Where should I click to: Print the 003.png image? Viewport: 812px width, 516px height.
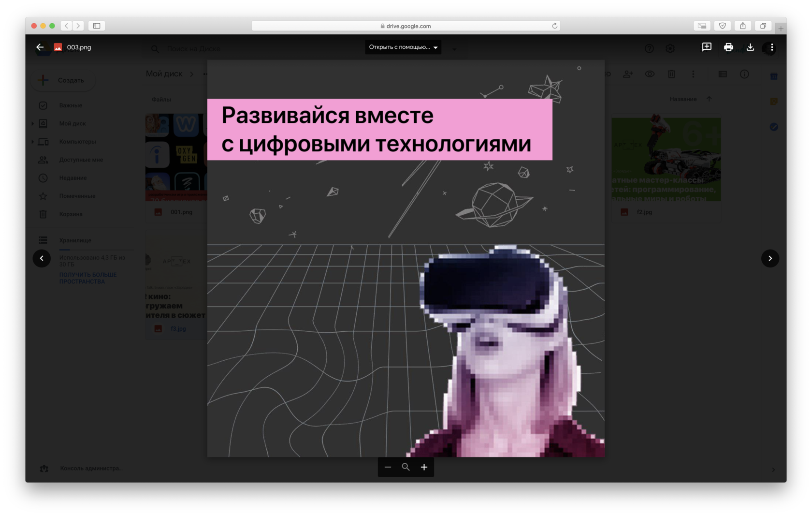pyautogui.click(x=728, y=47)
